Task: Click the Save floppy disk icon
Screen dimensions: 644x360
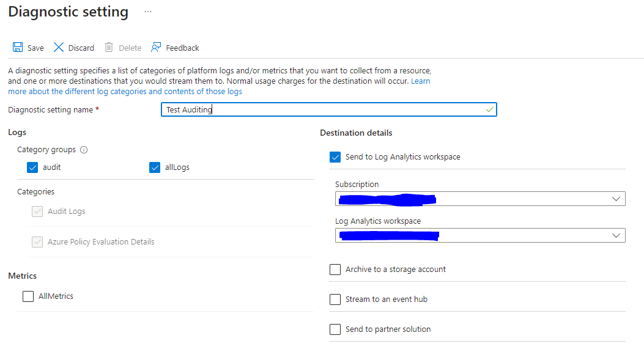Action: [x=18, y=48]
